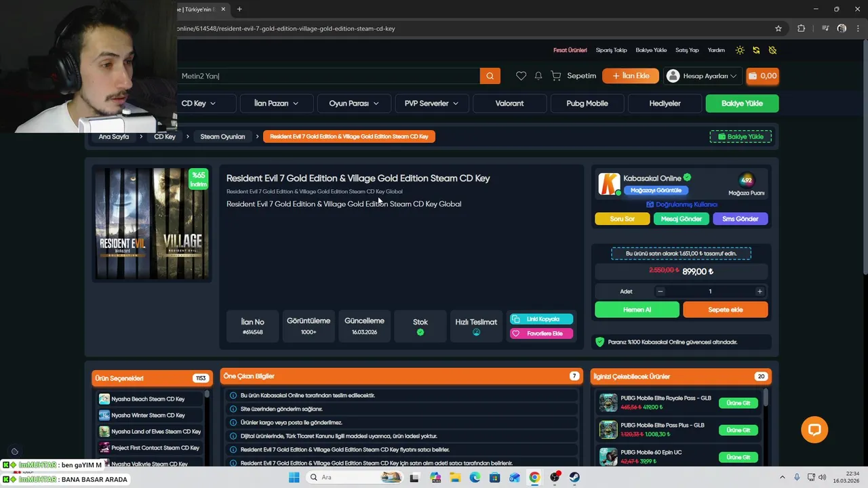Close the current browser tab
The height and width of the screenshot is (488, 868).
223,9
